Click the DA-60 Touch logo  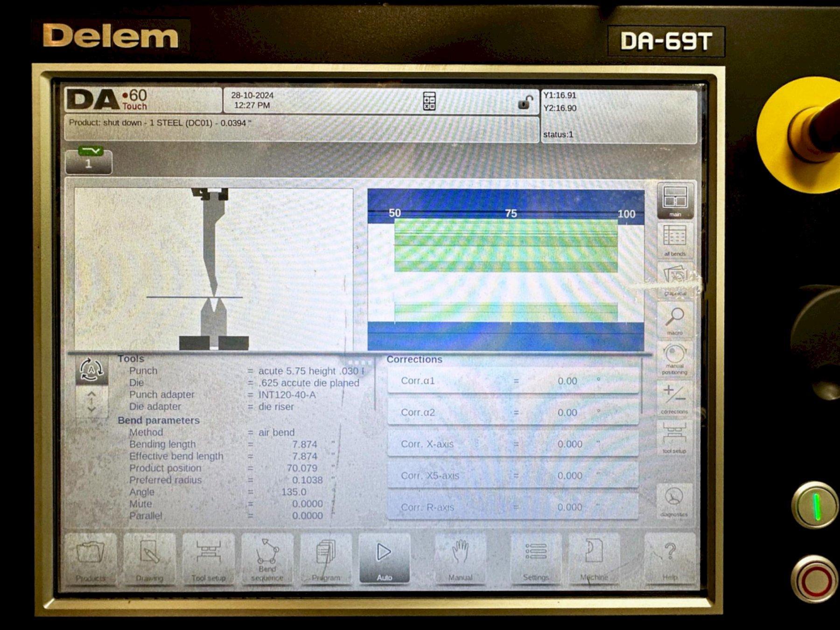pos(107,100)
